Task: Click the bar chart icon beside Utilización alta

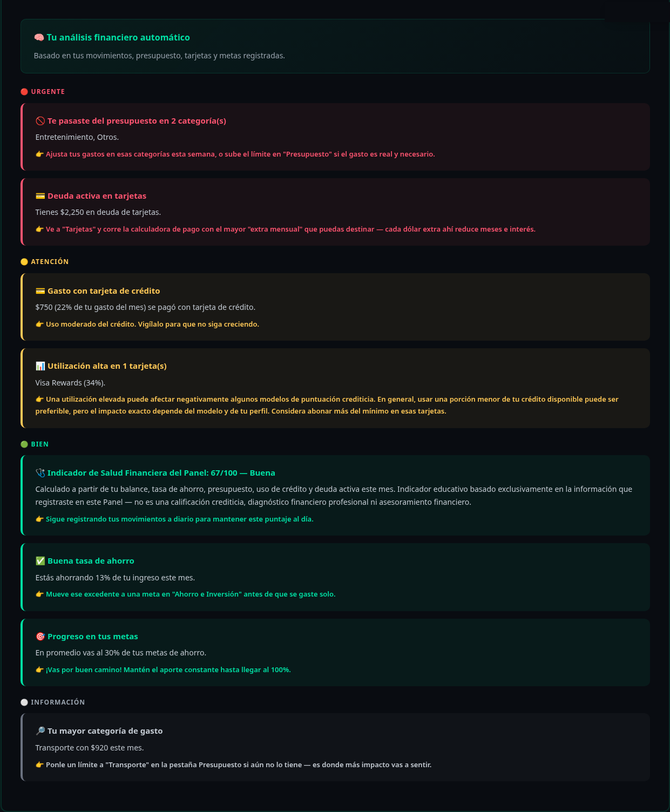Action: click(40, 366)
